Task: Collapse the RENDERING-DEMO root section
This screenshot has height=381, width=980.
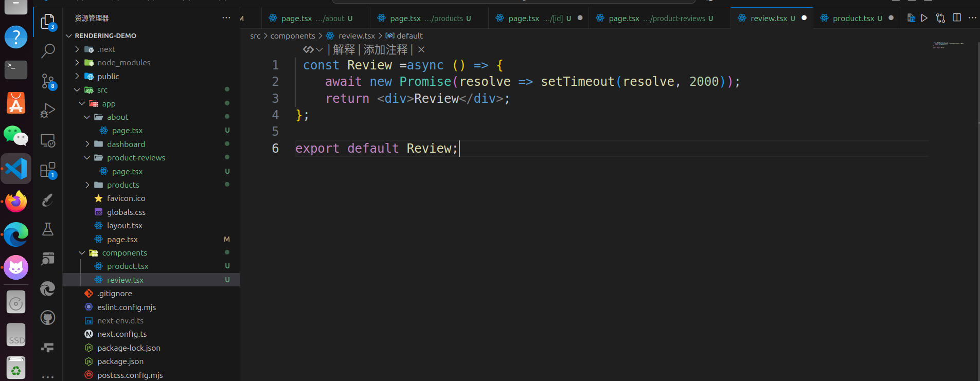Action: tap(69, 36)
